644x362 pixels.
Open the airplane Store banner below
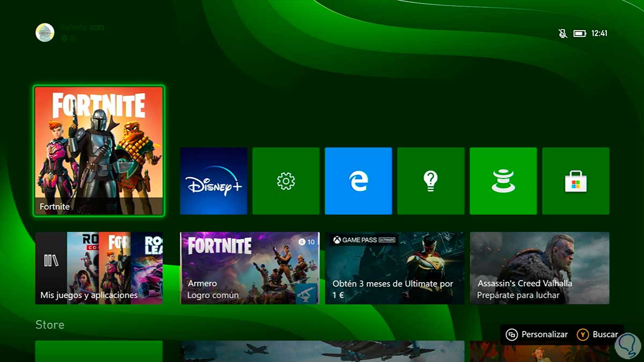322,351
